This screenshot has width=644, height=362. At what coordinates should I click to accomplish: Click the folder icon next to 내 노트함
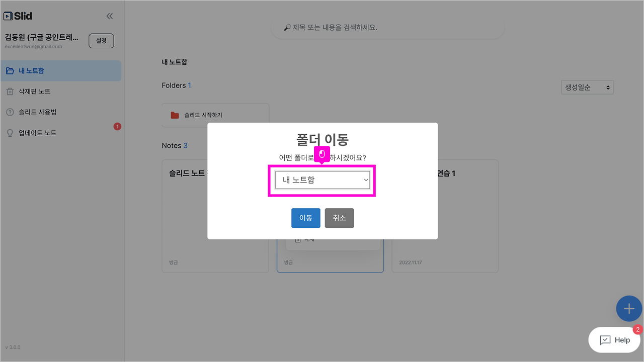click(10, 70)
